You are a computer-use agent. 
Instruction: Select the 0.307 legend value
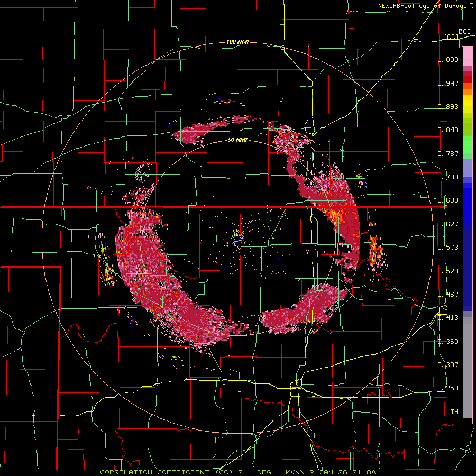pos(448,365)
